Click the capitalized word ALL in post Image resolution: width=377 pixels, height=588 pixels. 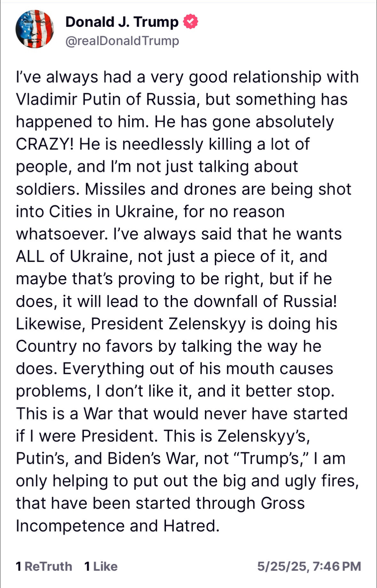tap(30, 256)
